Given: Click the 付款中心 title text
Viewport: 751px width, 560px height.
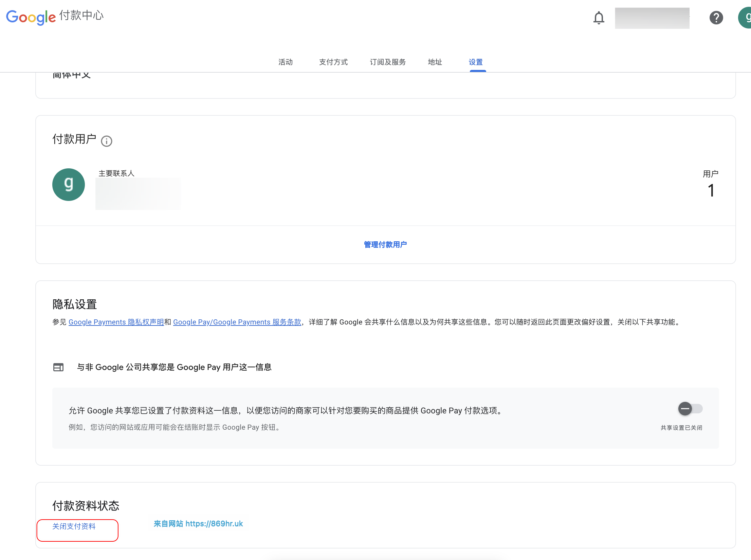Looking at the screenshot, I should pos(81,16).
